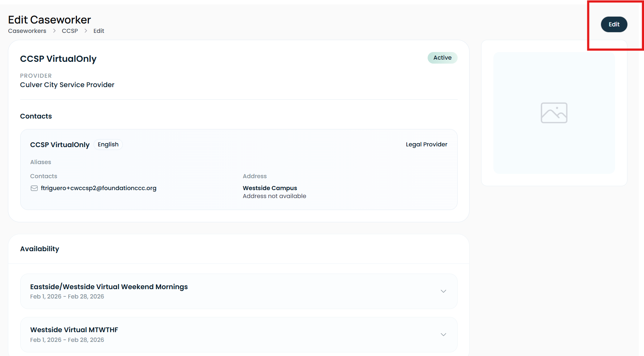Expand Eastside/Westside Virtual Weekend Mornings chevron

[x=444, y=291]
